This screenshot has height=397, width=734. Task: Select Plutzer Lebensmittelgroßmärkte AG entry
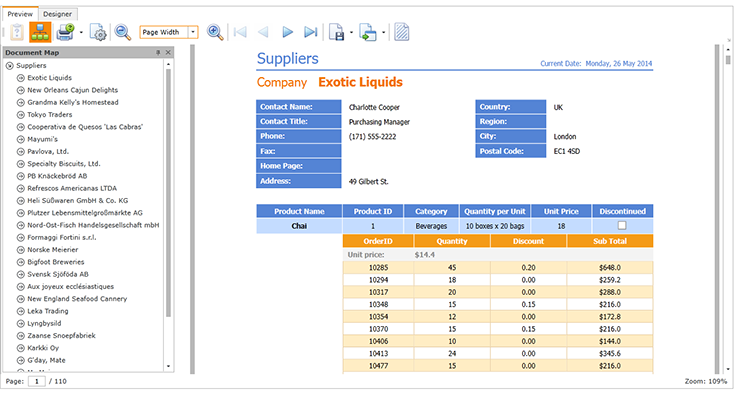[x=85, y=213]
